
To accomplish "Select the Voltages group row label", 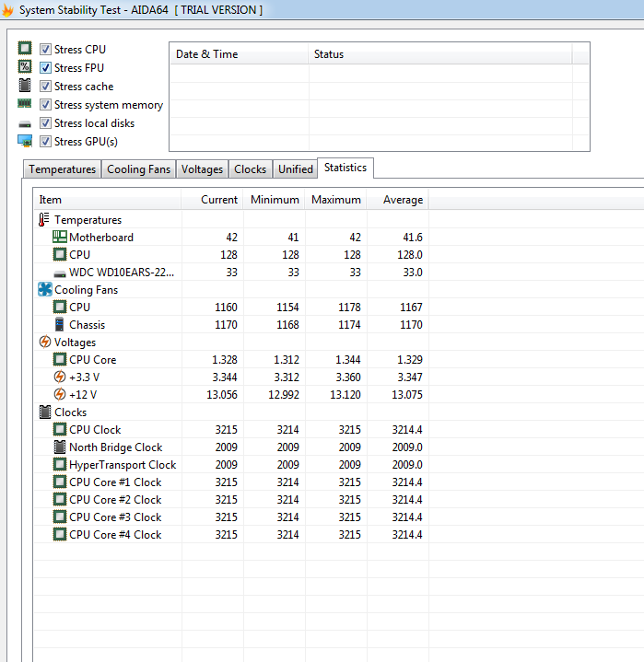I will tap(75, 343).
